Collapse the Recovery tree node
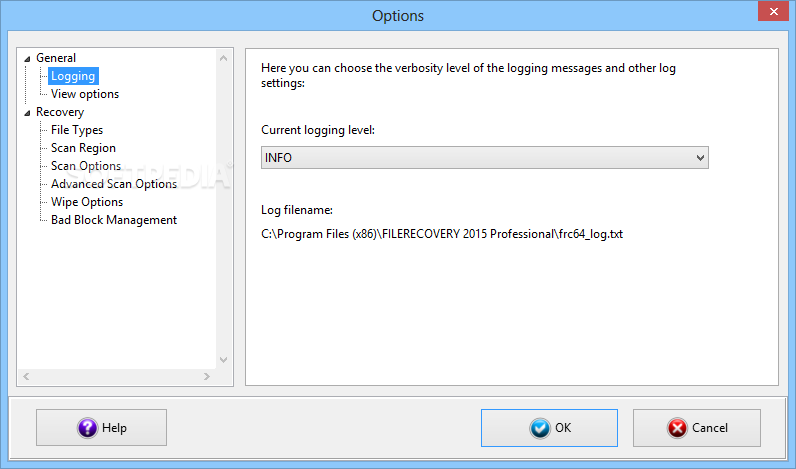796x469 pixels. [27, 113]
